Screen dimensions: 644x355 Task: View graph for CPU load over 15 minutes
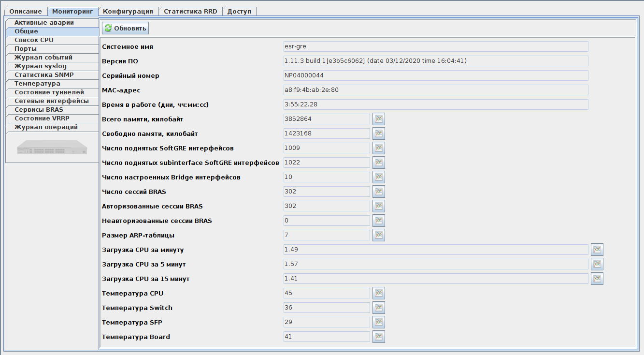coord(597,279)
